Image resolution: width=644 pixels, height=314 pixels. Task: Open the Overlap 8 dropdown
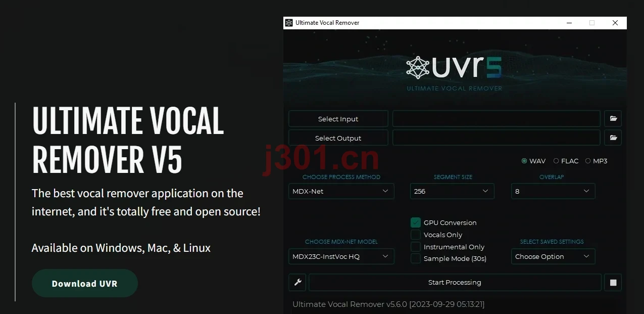coord(553,191)
